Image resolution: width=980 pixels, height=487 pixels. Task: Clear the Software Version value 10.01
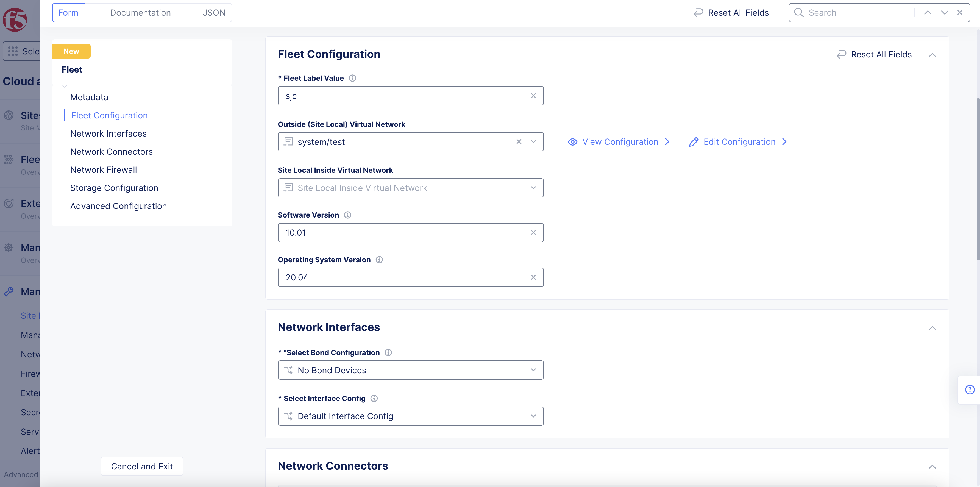(x=533, y=232)
